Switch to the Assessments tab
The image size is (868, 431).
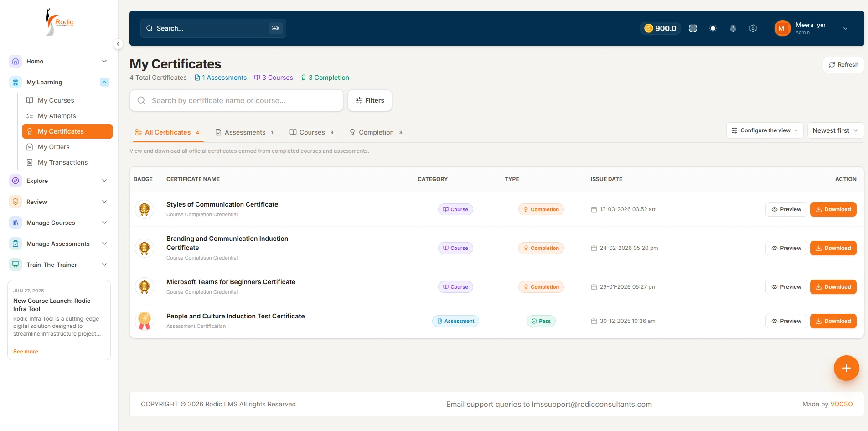coord(245,132)
